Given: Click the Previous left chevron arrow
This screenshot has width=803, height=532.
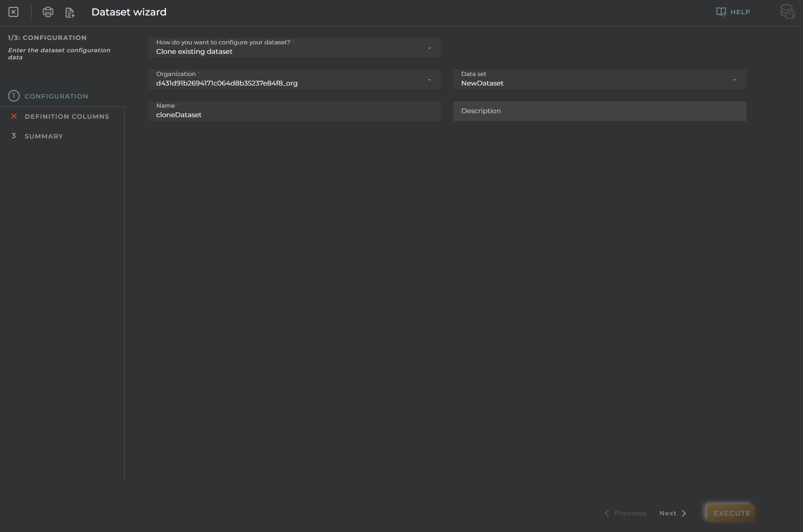Looking at the screenshot, I should click(607, 513).
